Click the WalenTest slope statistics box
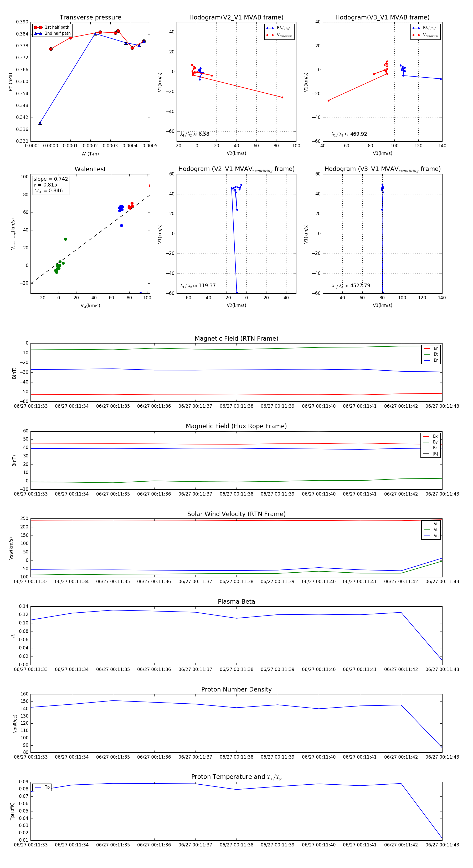 pos(50,185)
